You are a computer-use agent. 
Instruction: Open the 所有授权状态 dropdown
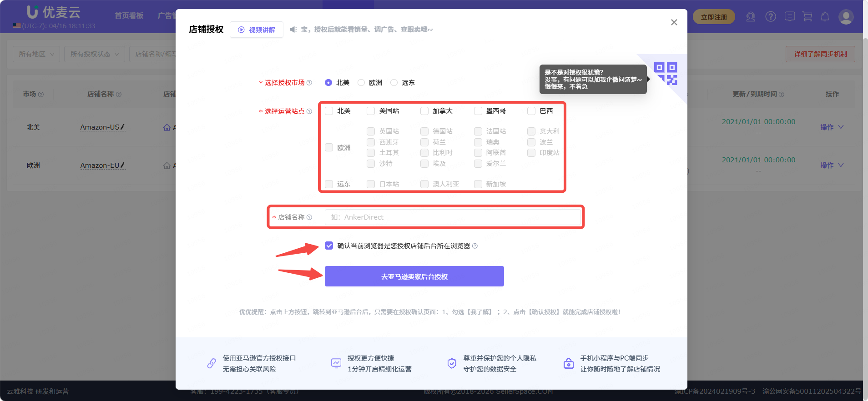(95, 54)
